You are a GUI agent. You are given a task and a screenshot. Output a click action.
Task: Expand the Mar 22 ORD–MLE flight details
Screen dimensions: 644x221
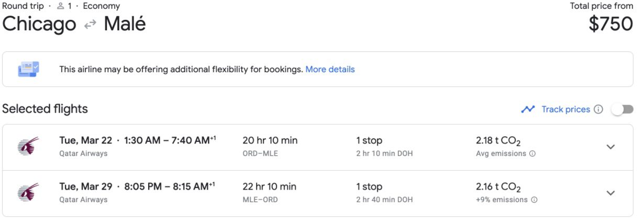click(x=610, y=147)
